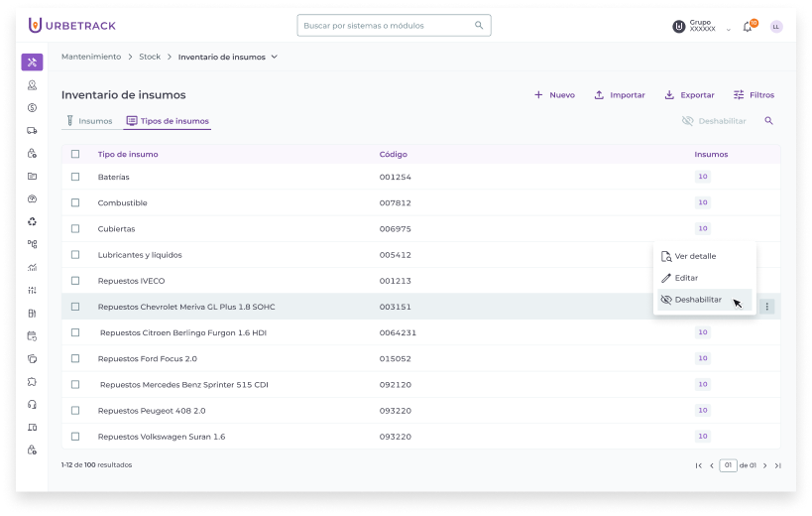Click the module search field
This screenshot has height=516, width=812.
click(387, 26)
